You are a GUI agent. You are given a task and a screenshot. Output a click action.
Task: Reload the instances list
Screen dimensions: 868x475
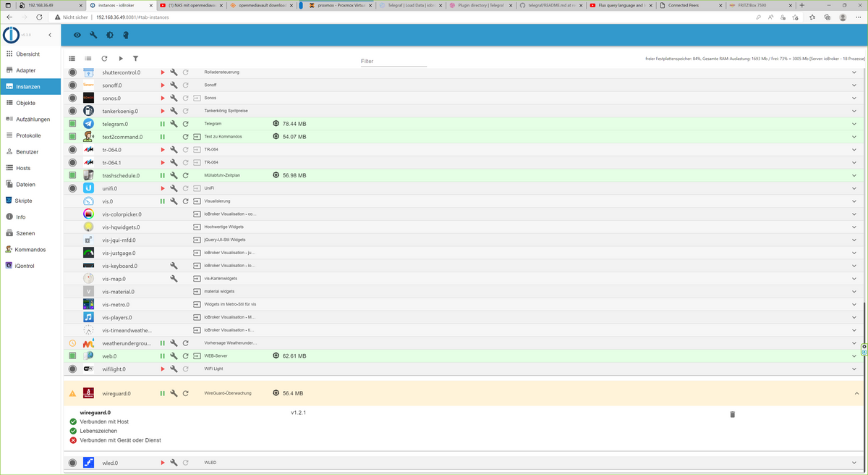tap(104, 59)
